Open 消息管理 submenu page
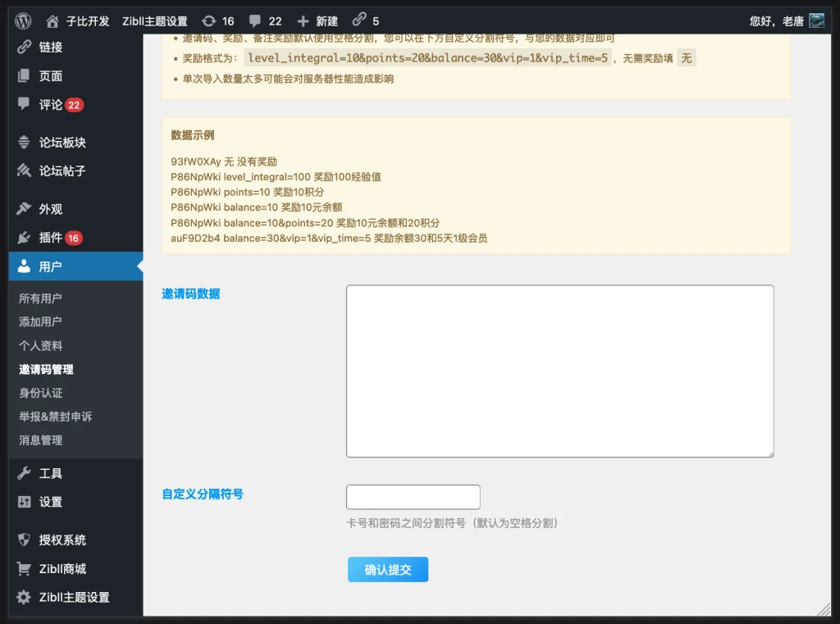The image size is (840, 624). point(40,440)
